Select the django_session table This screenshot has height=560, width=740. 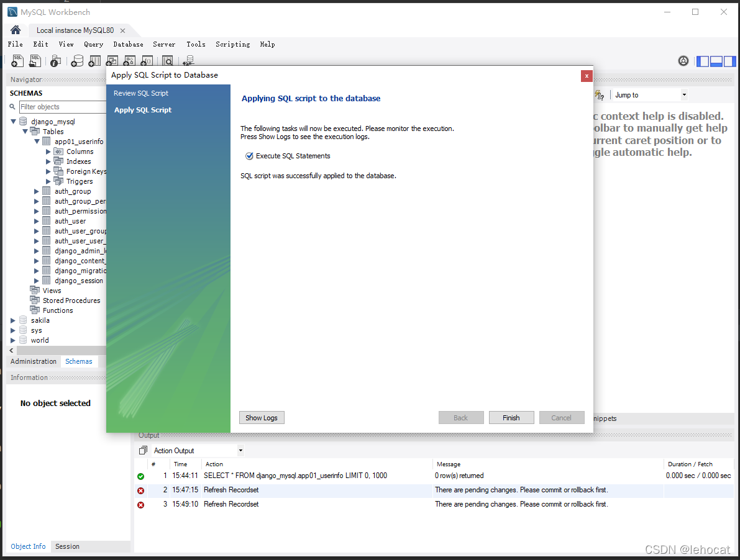pos(78,281)
